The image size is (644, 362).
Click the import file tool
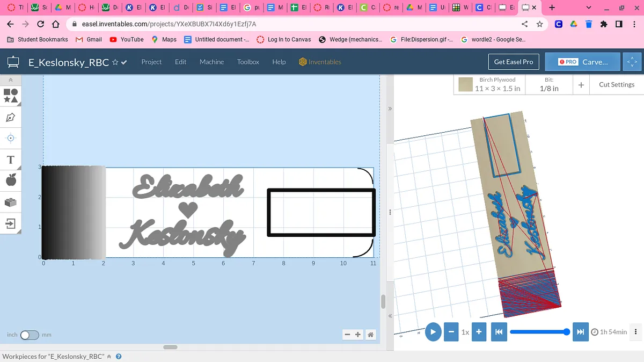point(11,223)
